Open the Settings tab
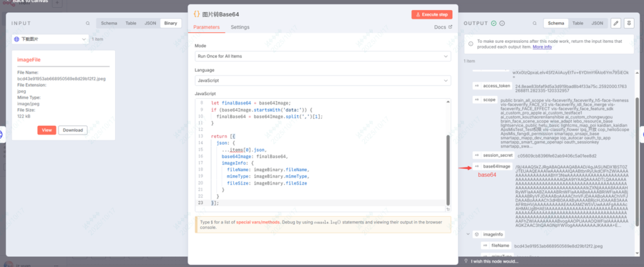The height and width of the screenshot is (267, 644). click(240, 27)
